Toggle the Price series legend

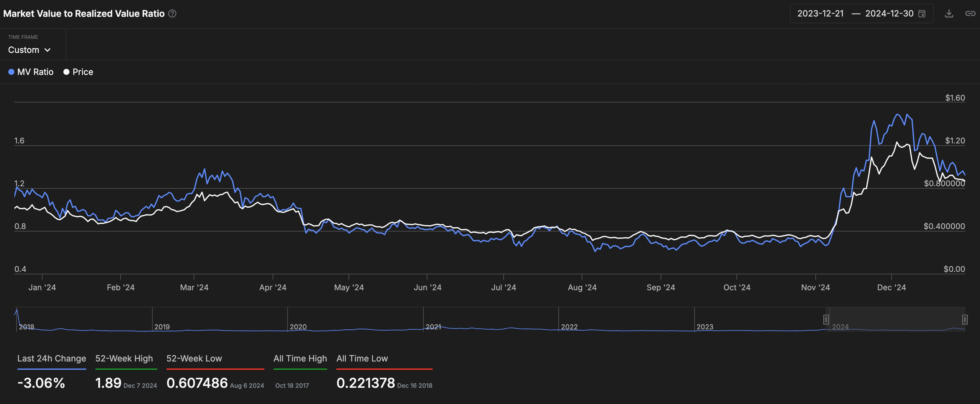83,72
